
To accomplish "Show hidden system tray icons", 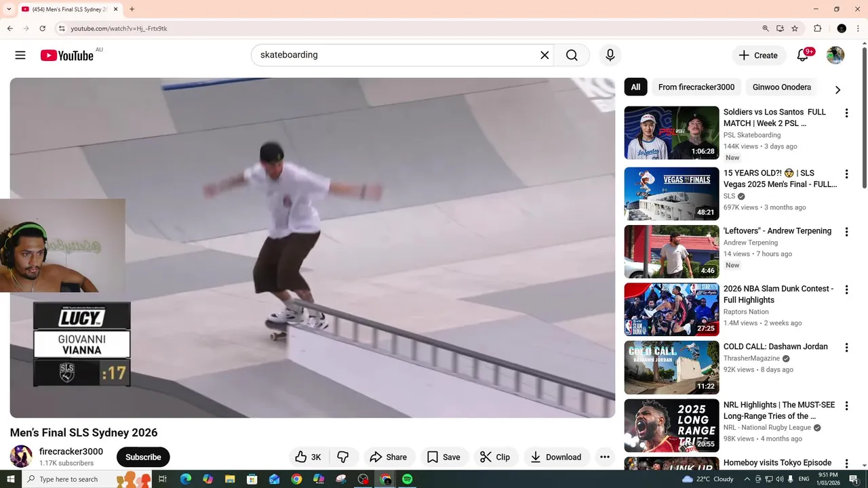I will click(747, 479).
